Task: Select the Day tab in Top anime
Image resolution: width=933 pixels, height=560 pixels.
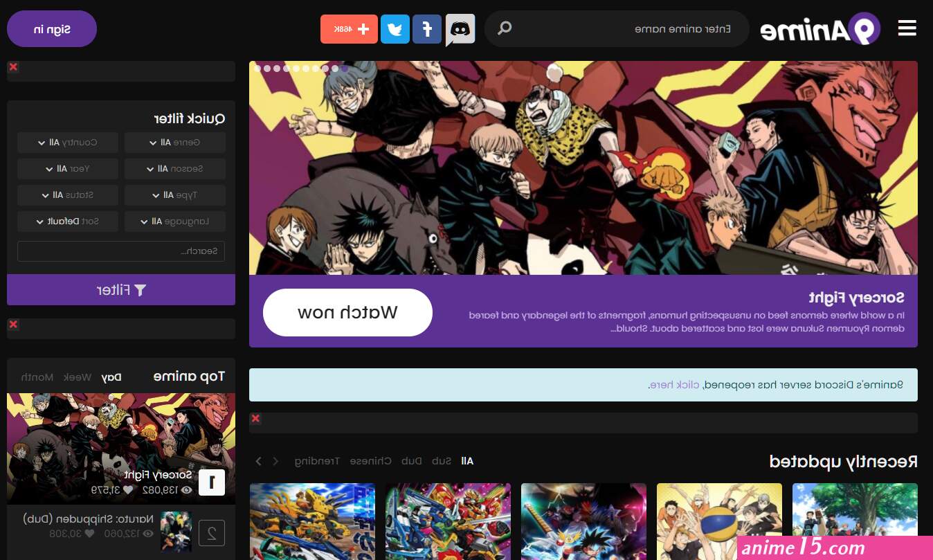Action: (111, 377)
